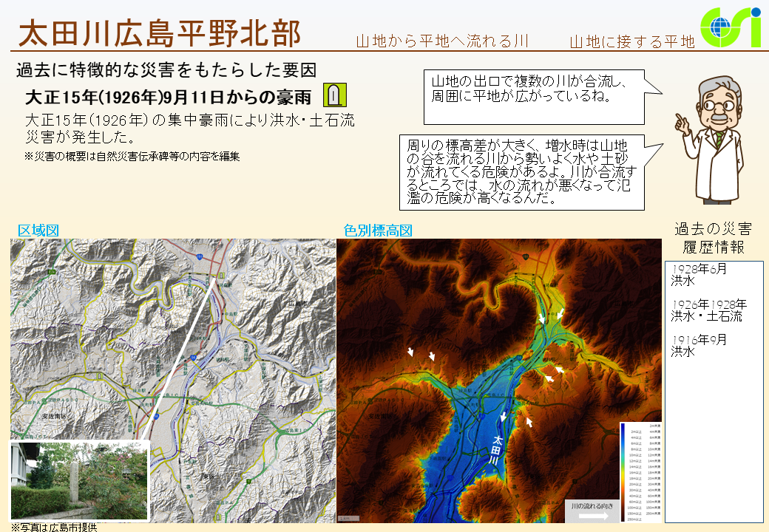Select the monument marker above 安佐南区 on area map
The height and width of the screenshot is (532, 769).
(x=100, y=376)
